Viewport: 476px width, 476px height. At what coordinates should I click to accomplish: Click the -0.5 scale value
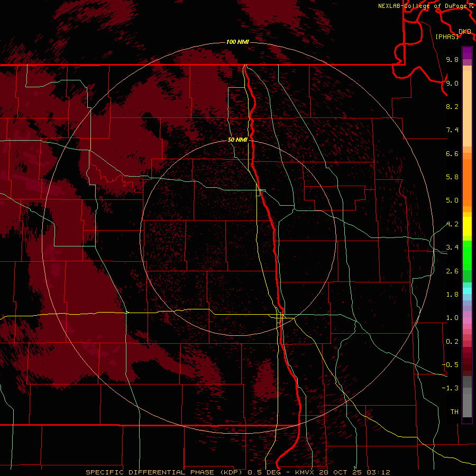click(450, 365)
